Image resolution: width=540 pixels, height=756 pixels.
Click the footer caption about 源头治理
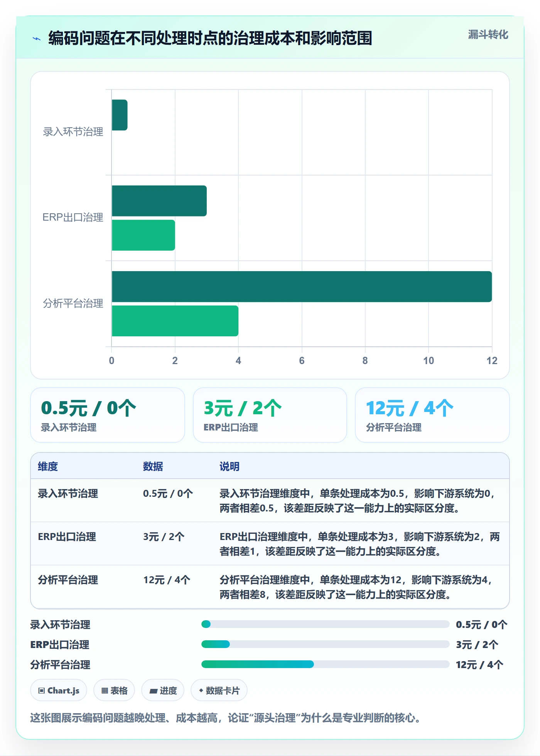click(227, 718)
